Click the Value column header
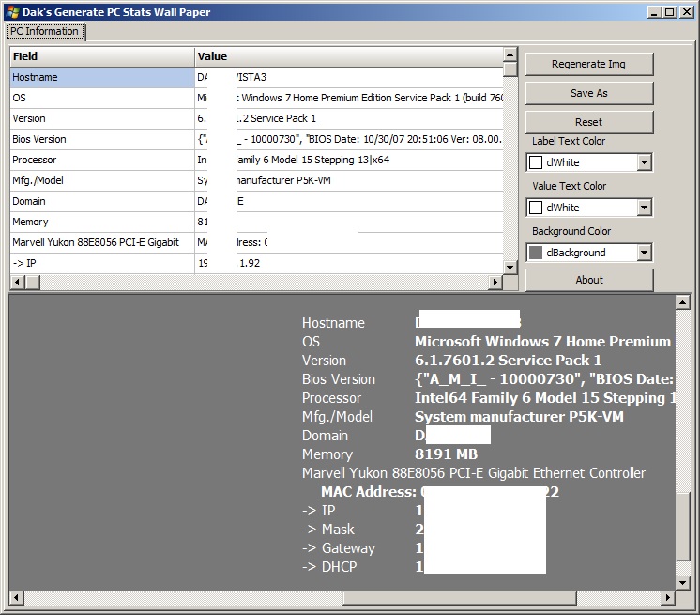Screen dimensions: 700x615 347,56
